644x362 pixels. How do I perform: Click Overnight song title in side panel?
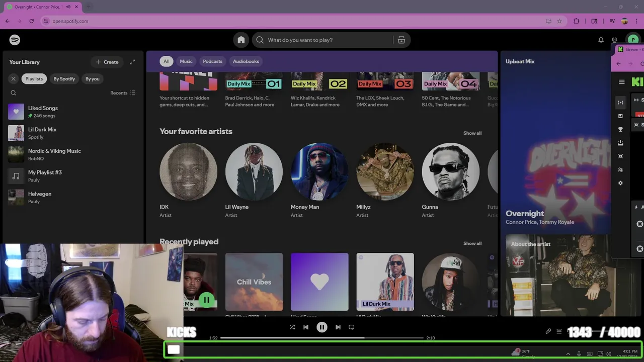coord(525,213)
